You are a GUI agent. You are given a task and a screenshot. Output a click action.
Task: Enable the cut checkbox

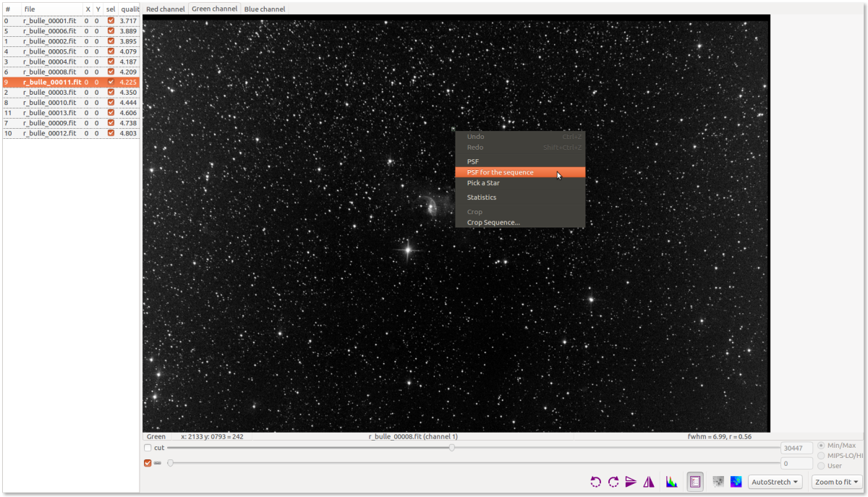click(x=148, y=448)
